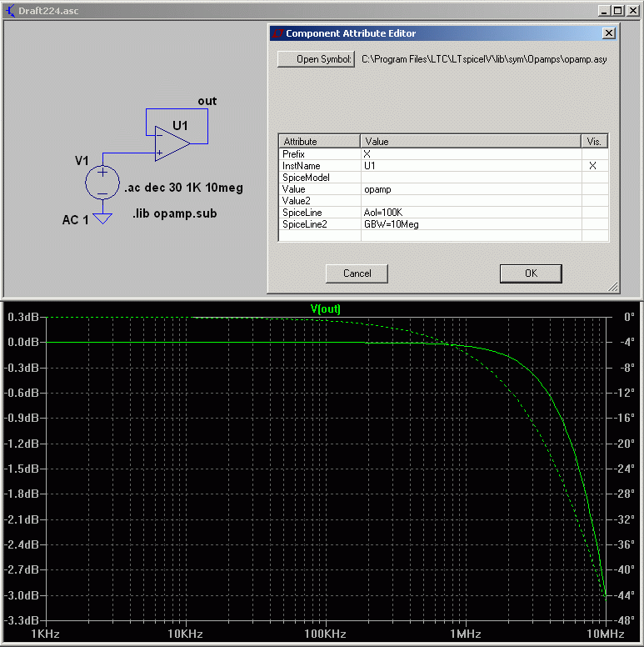Click the 10MHz frequency axis label

tap(605, 634)
